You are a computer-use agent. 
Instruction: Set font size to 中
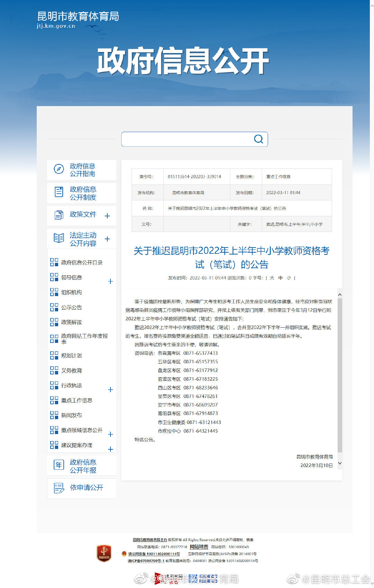tap(280, 278)
